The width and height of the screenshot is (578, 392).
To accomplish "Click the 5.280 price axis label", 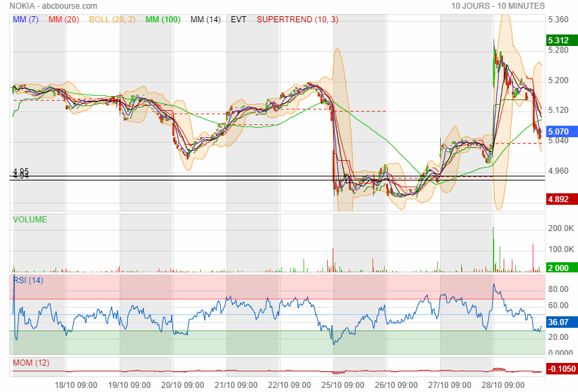I will click(x=558, y=50).
